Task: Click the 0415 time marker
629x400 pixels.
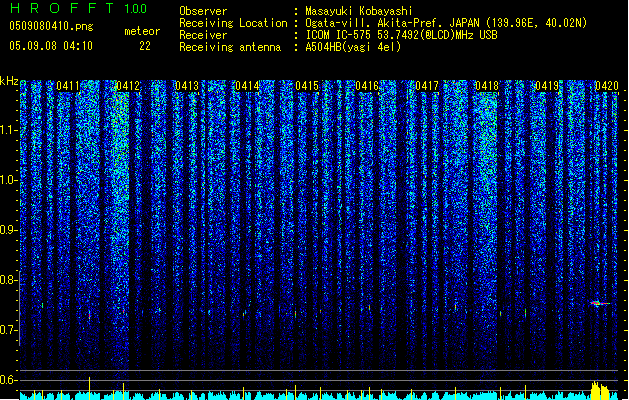Action: (307, 86)
